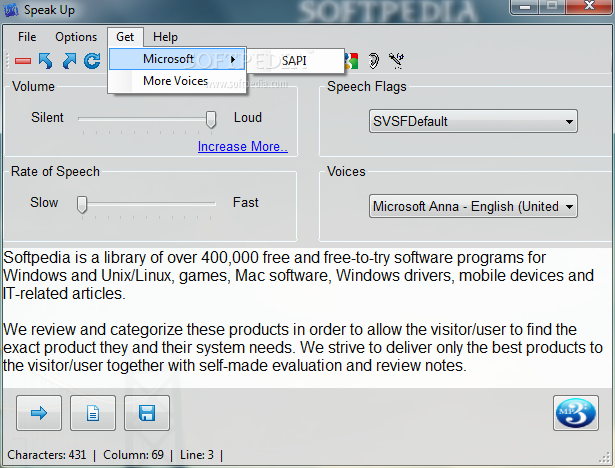615x468 pixels.
Task: Open the Options menu
Action: pyautogui.click(x=76, y=37)
